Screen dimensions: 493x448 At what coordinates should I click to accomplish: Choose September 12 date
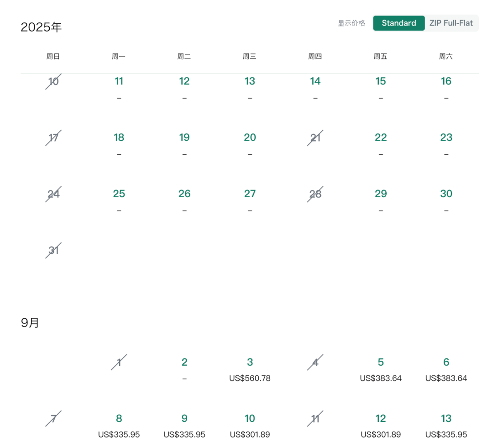pyautogui.click(x=380, y=425)
